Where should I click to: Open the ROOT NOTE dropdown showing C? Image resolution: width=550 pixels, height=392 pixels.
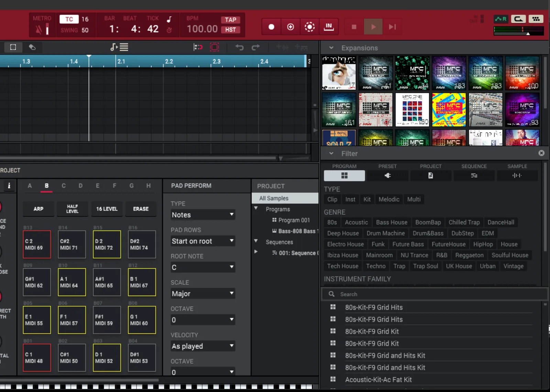tap(203, 267)
